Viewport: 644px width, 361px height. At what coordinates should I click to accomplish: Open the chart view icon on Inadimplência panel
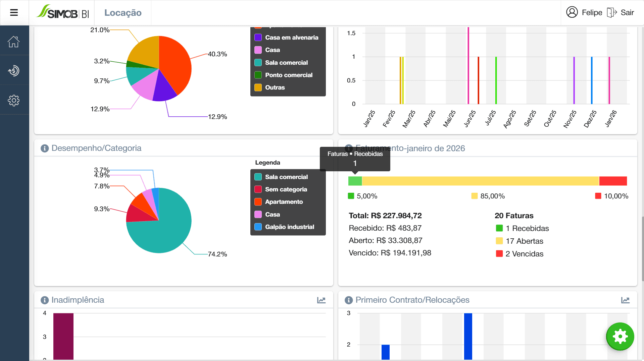(x=321, y=300)
